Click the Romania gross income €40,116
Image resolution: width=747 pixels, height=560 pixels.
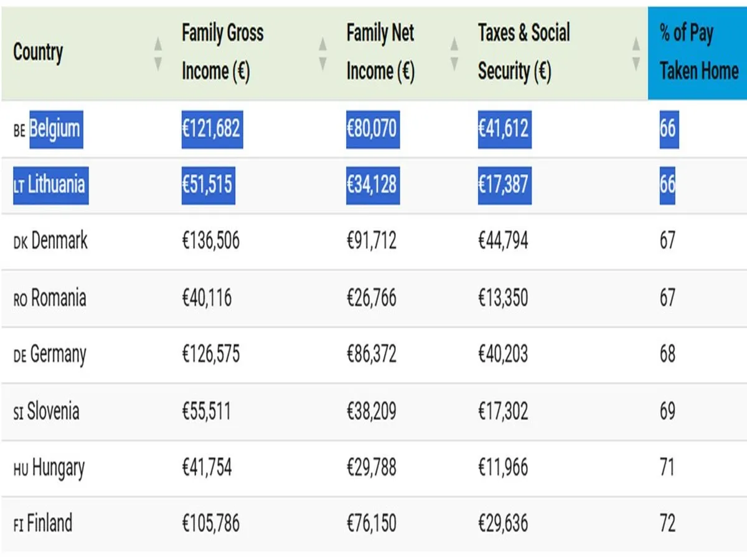pos(207,298)
